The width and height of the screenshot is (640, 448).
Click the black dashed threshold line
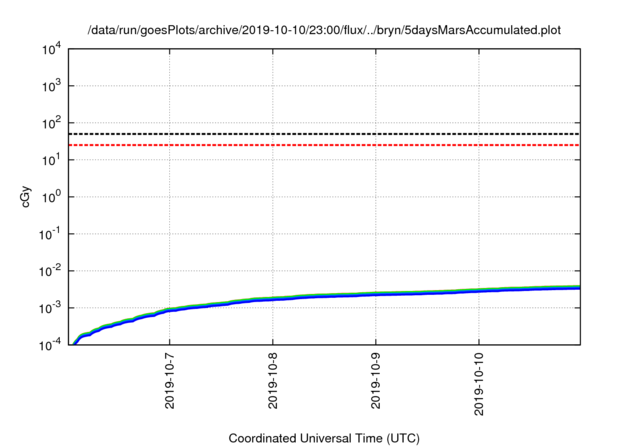[324, 134]
